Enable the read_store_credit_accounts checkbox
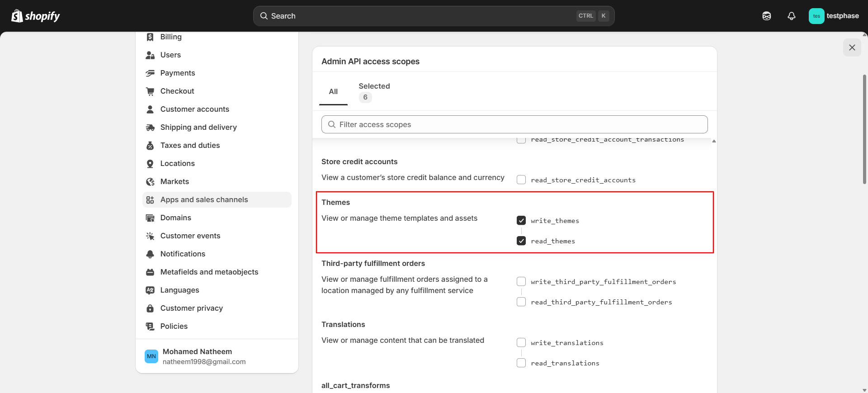 (521, 180)
